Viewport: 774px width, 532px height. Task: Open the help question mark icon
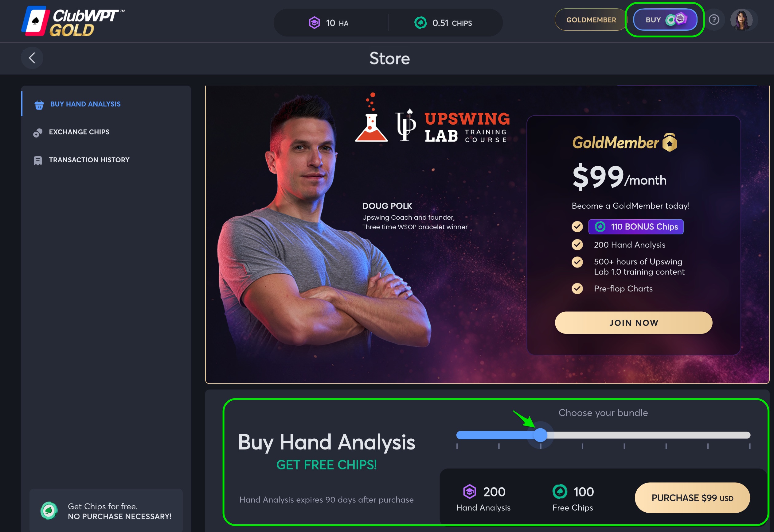[x=714, y=20]
